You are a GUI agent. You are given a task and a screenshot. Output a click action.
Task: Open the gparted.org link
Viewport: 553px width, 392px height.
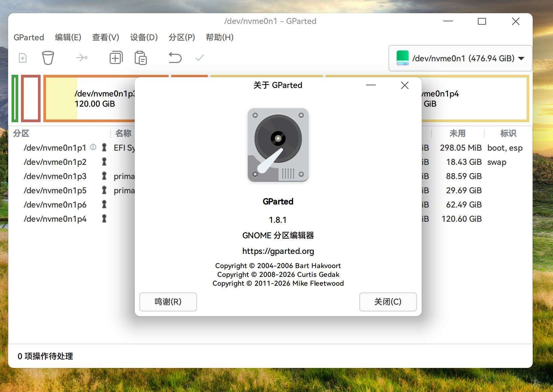tap(278, 251)
